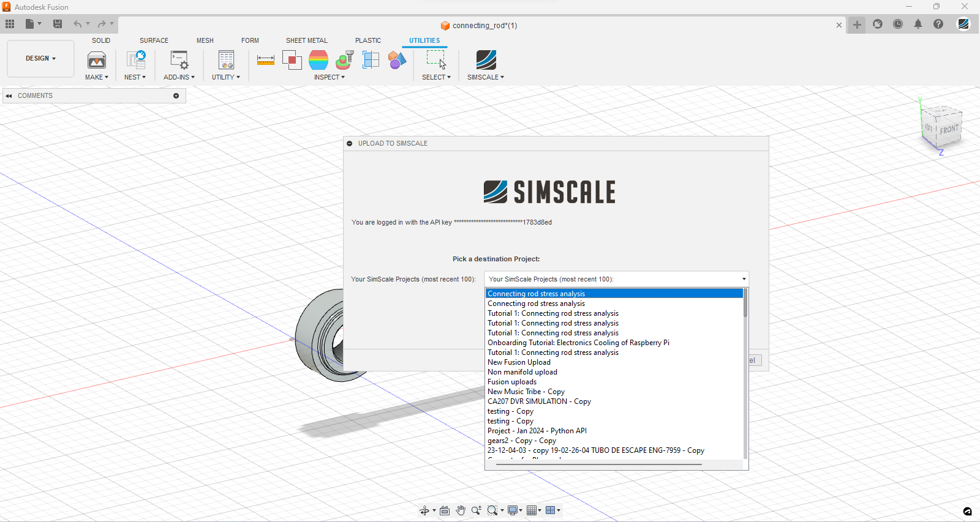This screenshot has width=980, height=522.
Task: Choose 'Non manifold upload' project
Action: 614,372
